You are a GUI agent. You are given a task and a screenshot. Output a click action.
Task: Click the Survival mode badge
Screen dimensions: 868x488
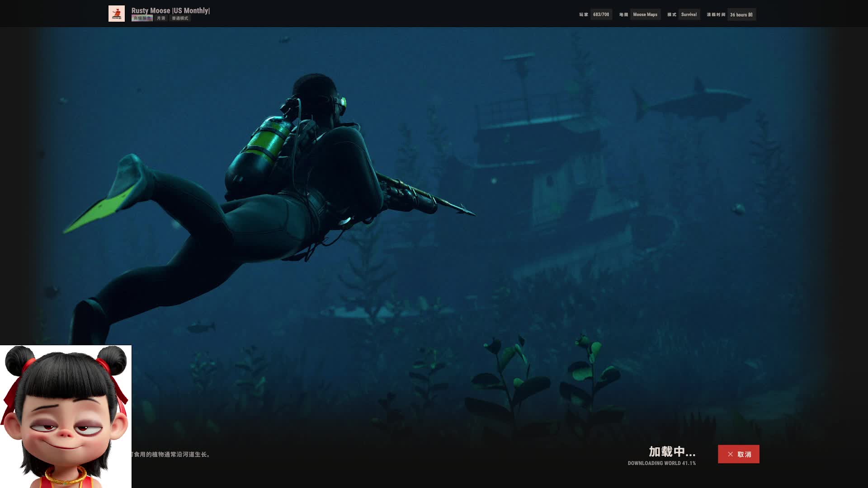[x=689, y=14]
